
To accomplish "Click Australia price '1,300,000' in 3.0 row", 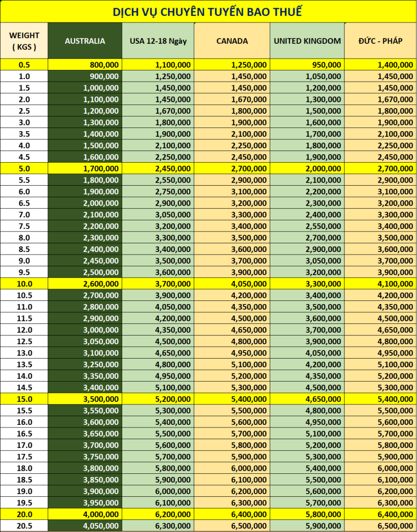I will click(x=85, y=122).
